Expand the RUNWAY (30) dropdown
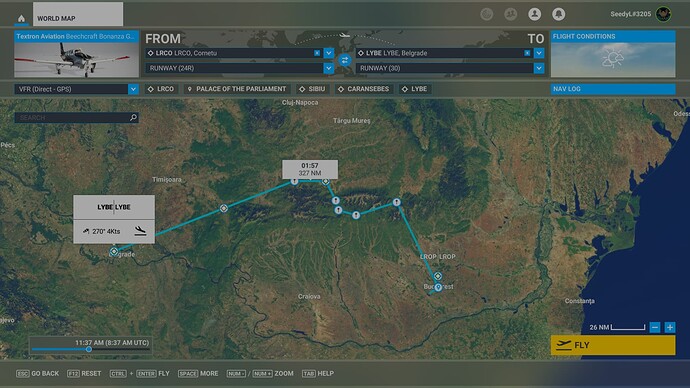Screen dimensions: 690x388 click(x=539, y=68)
